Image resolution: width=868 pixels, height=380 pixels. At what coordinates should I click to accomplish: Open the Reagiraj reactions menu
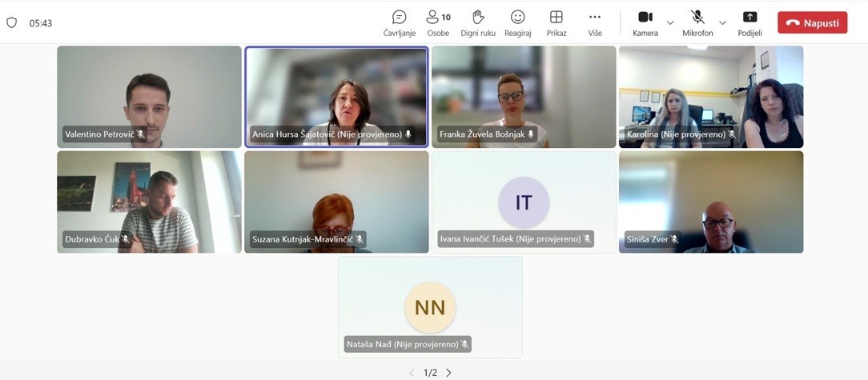tap(518, 22)
